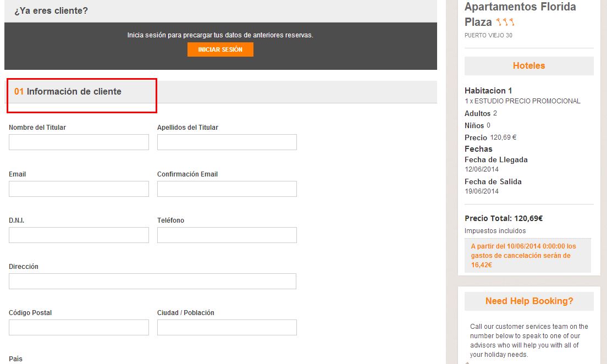607x364 pixels.
Task: Click the 'Apartamentos Florida Plaza' title
Action: point(520,14)
